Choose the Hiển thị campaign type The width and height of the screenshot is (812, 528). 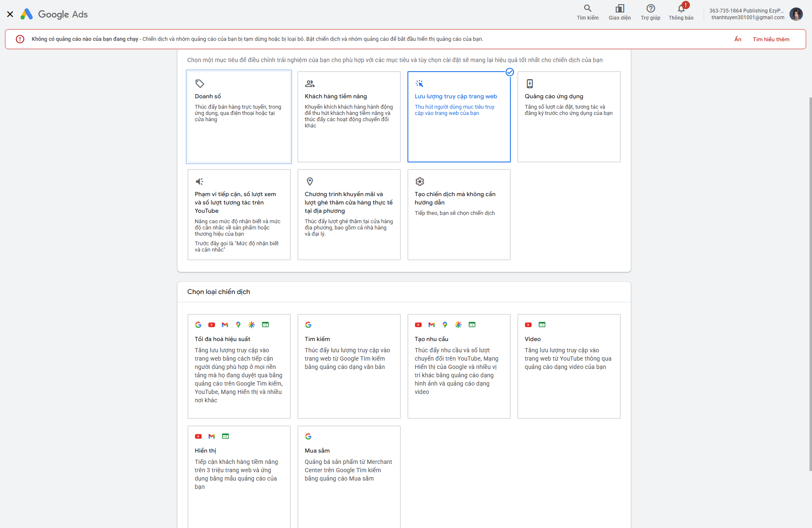pos(239,477)
